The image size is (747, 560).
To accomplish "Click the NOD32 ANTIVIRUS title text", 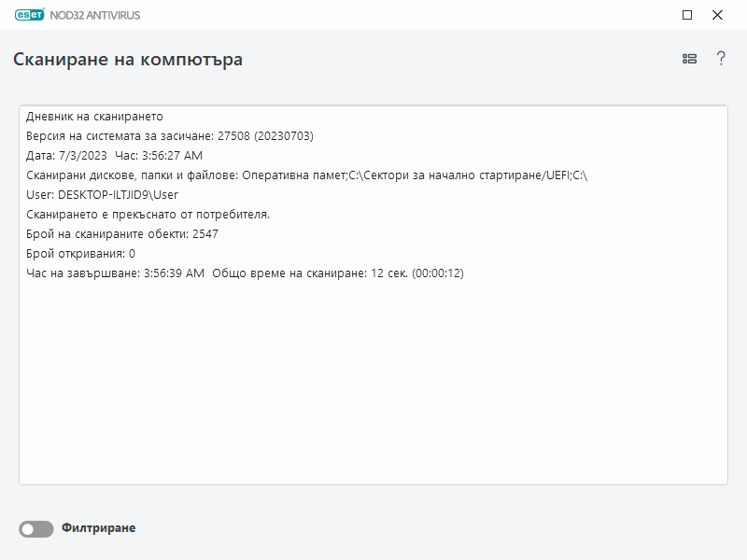I will (x=101, y=15).
